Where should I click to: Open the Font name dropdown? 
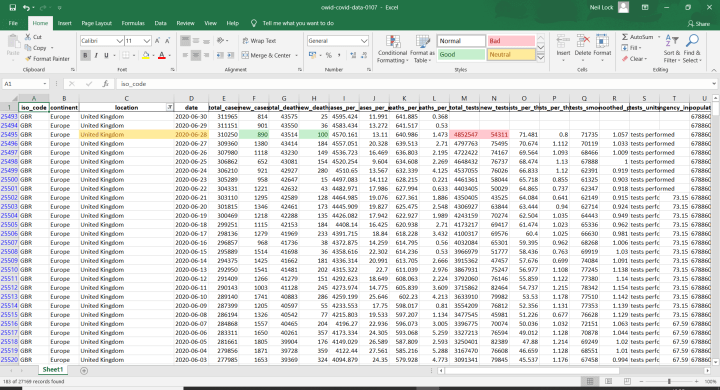[119, 41]
